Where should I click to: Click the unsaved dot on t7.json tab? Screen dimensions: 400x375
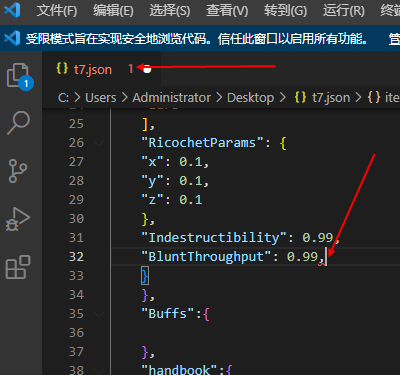coord(147,69)
